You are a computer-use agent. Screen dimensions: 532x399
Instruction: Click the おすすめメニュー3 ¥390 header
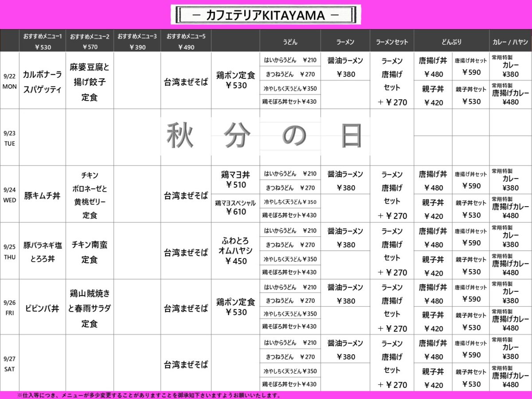pos(137,42)
